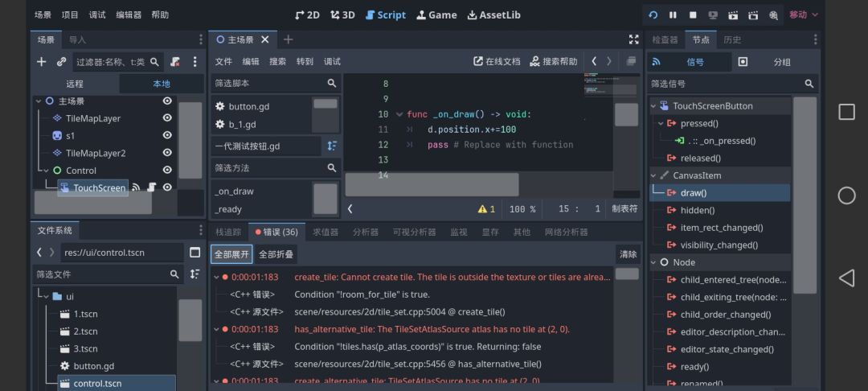
Task: Make the script editor floating window icon
Action: pyautogui.click(x=631, y=61)
